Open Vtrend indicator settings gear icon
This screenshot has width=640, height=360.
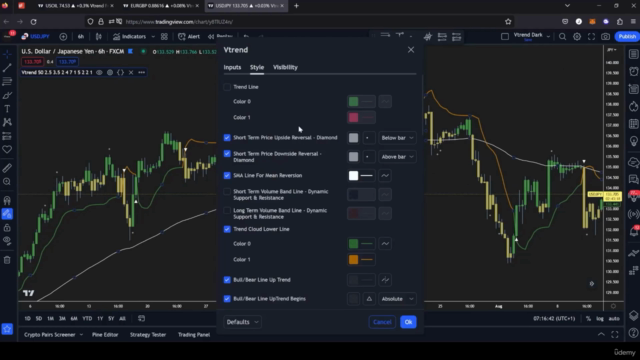point(110,72)
